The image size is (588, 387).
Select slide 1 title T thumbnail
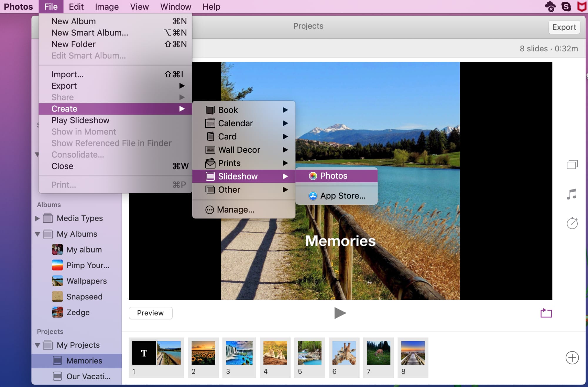pyautogui.click(x=144, y=353)
